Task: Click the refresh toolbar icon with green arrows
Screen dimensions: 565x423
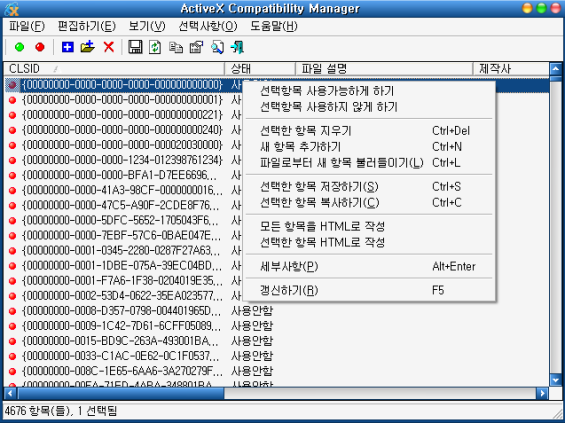Action: pyautogui.click(x=155, y=47)
